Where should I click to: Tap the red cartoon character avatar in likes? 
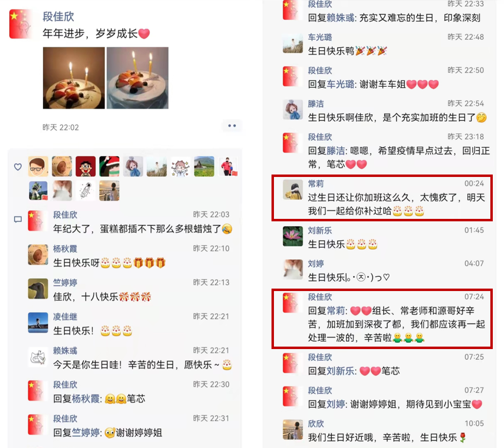(x=85, y=166)
